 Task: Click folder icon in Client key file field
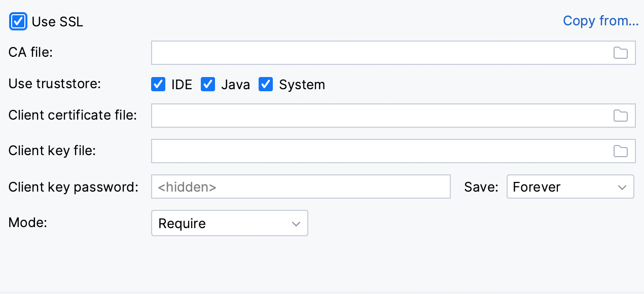(620, 151)
